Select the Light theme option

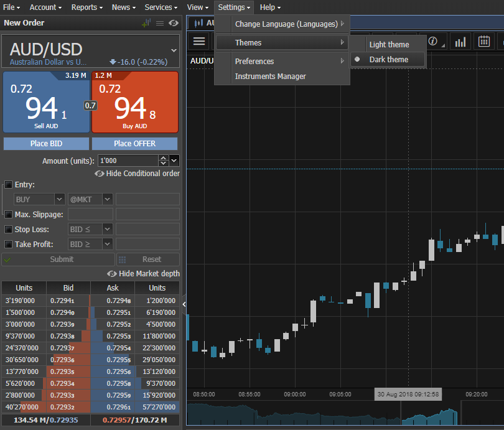coord(389,45)
